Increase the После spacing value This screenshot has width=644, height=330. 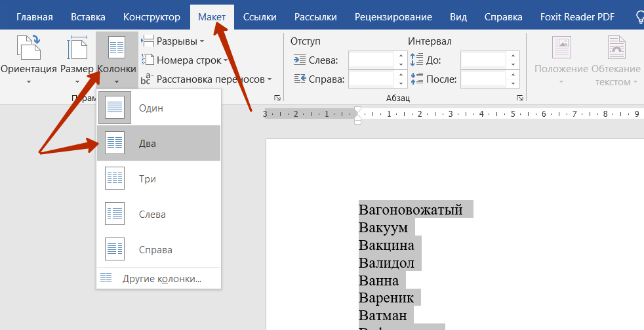513,75
